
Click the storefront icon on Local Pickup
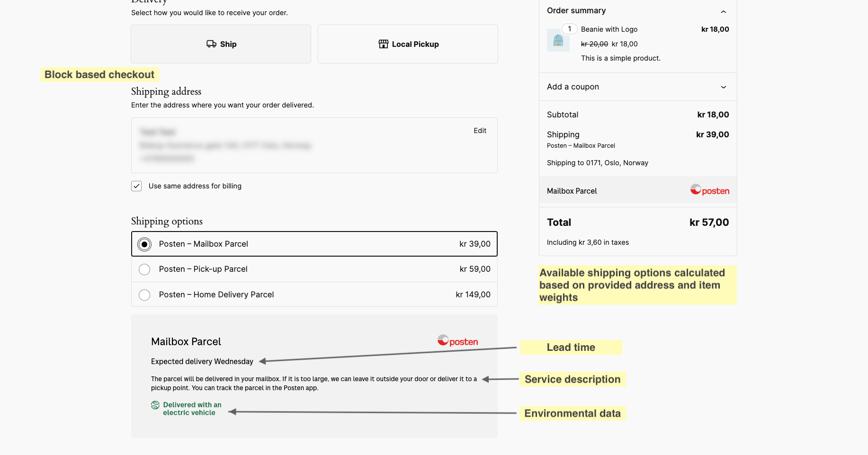point(383,44)
